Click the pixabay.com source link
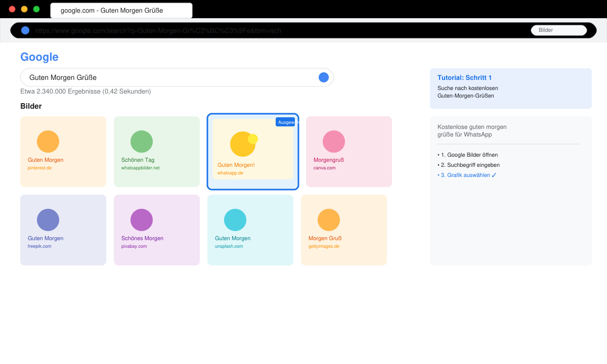The width and height of the screenshot is (607, 364). pyautogui.click(x=134, y=246)
